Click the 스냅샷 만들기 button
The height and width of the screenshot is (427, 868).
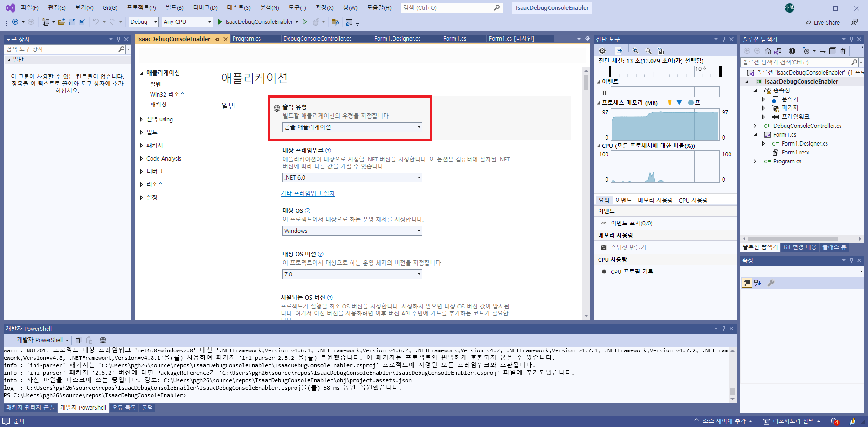point(624,247)
